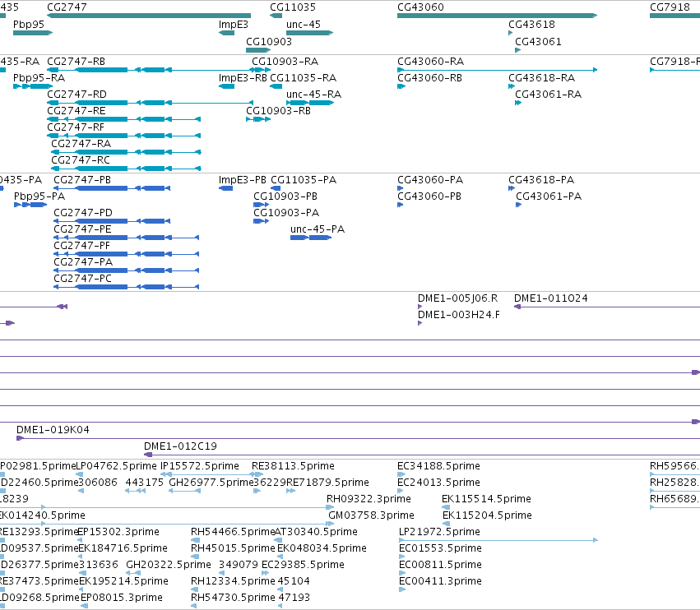Viewport: 700px width, 610px height.
Task: Select protein label CG43060-PA
Action: point(430,180)
